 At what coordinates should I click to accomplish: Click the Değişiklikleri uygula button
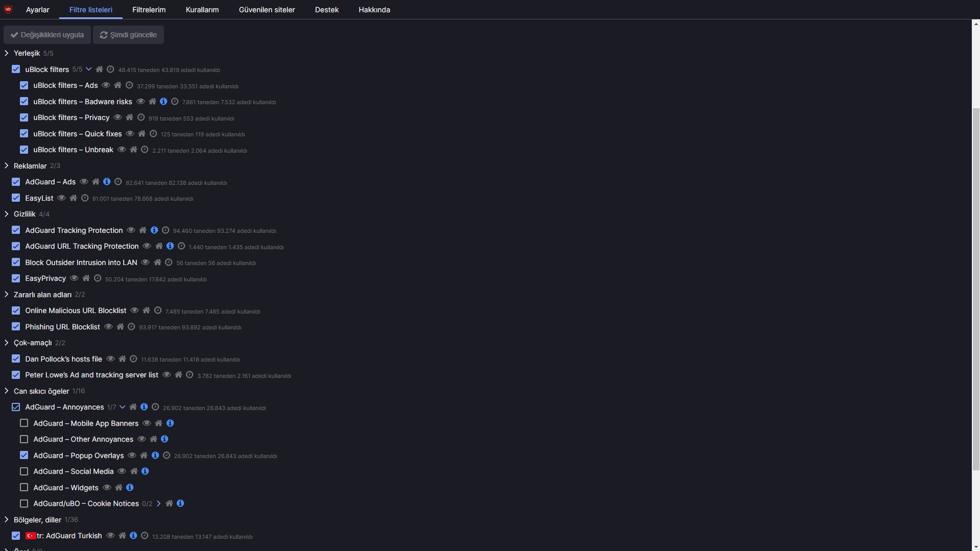(47, 35)
